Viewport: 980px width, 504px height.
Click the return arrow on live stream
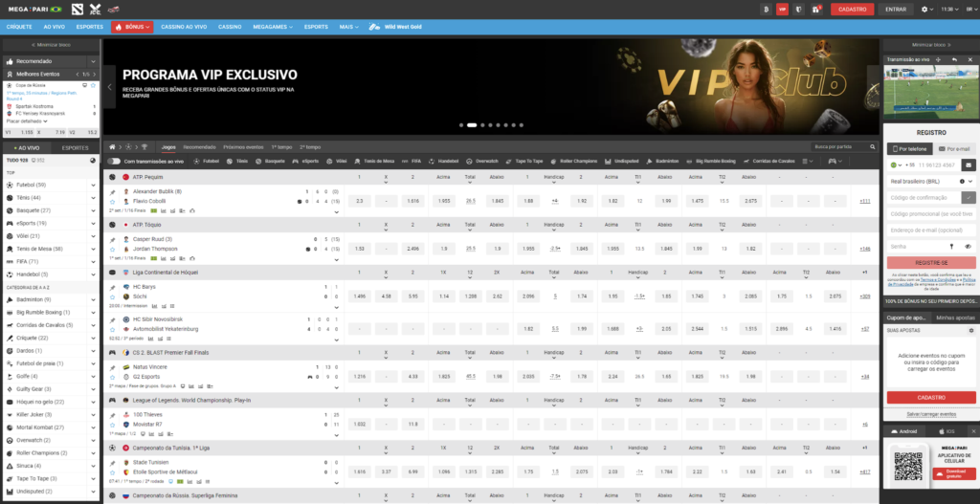click(954, 59)
